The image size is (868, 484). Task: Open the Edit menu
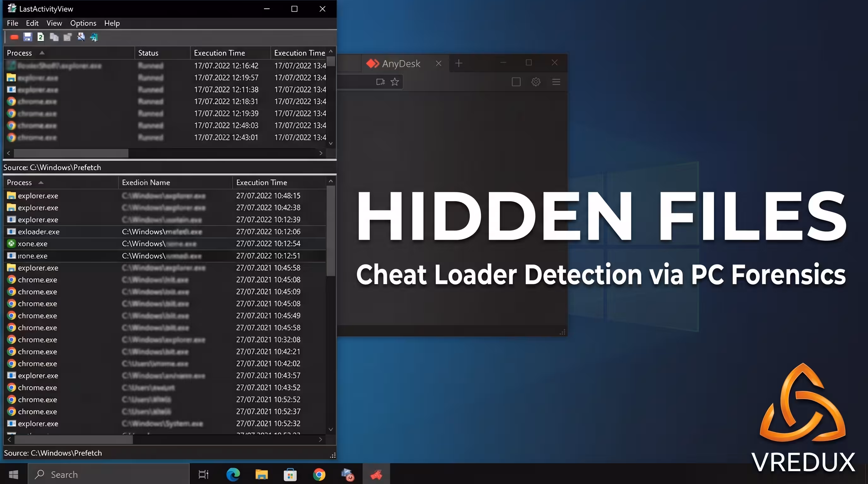pyautogui.click(x=32, y=23)
